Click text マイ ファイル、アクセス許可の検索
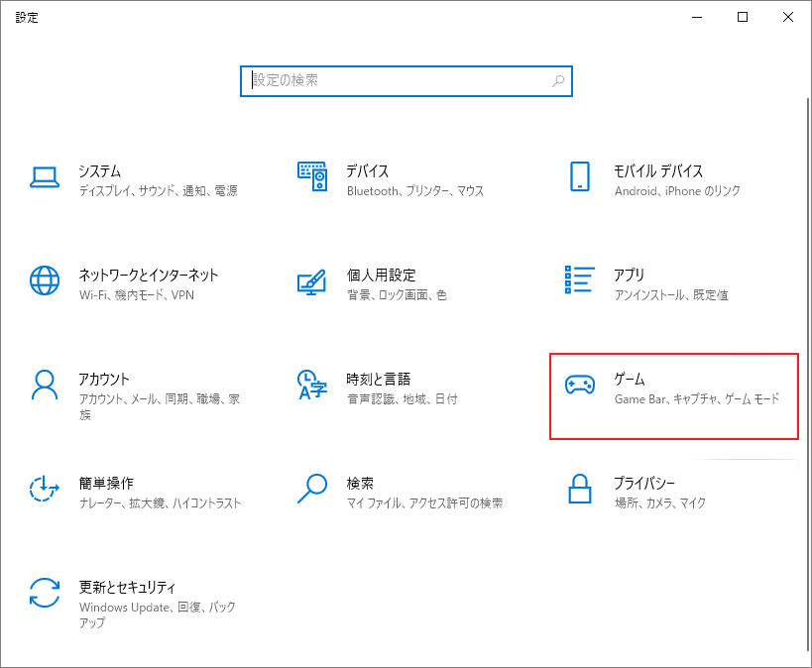Viewport: 812px width, 668px height. 424,503
